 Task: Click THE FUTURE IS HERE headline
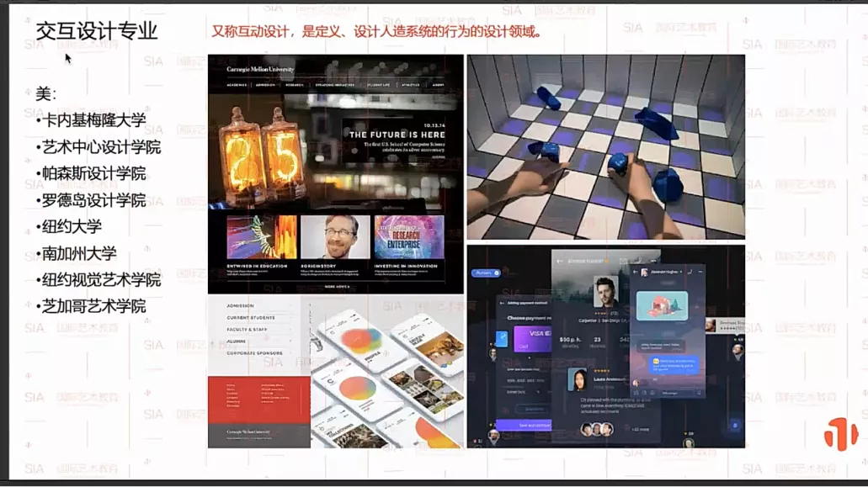click(x=397, y=135)
